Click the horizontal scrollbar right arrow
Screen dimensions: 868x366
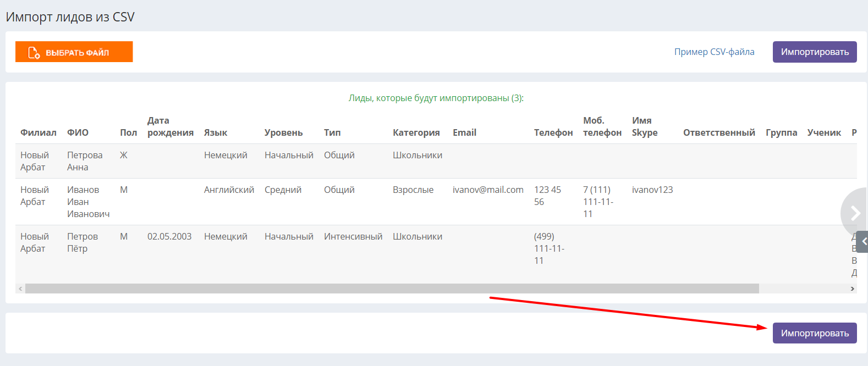pos(853,289)
